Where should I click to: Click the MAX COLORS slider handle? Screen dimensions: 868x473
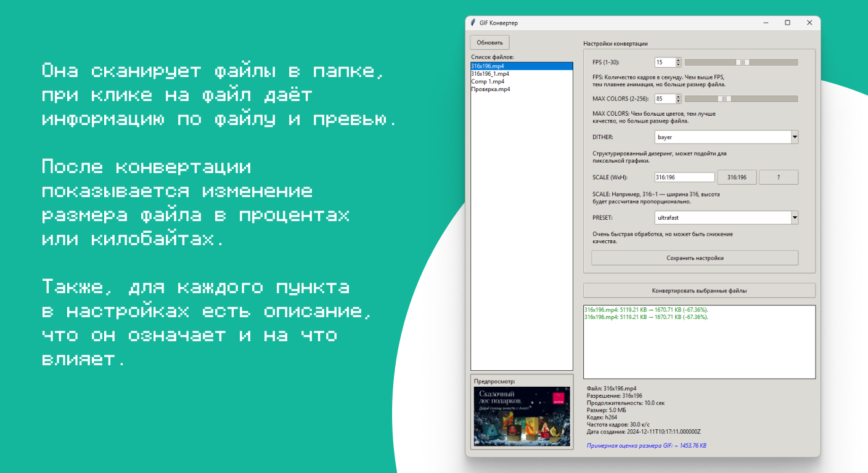[724, 99]
